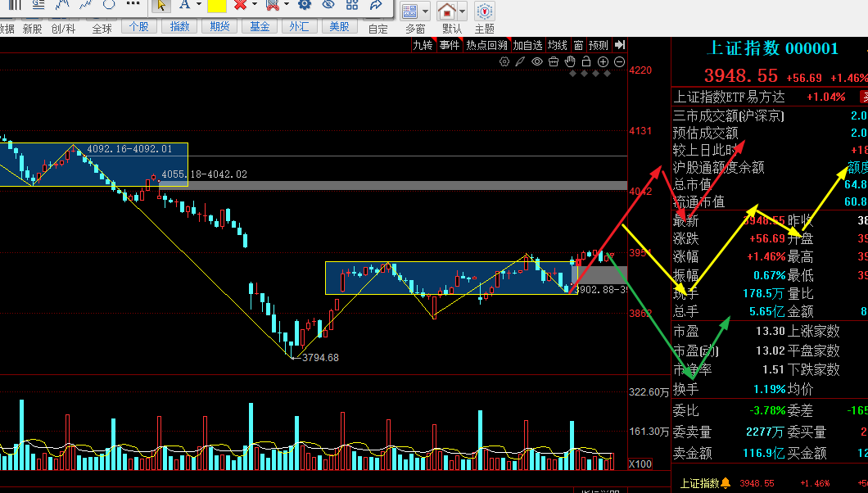Expand the default layout dropdown arrow
This screenshot has height=493, width=868.
pos(462,11)
